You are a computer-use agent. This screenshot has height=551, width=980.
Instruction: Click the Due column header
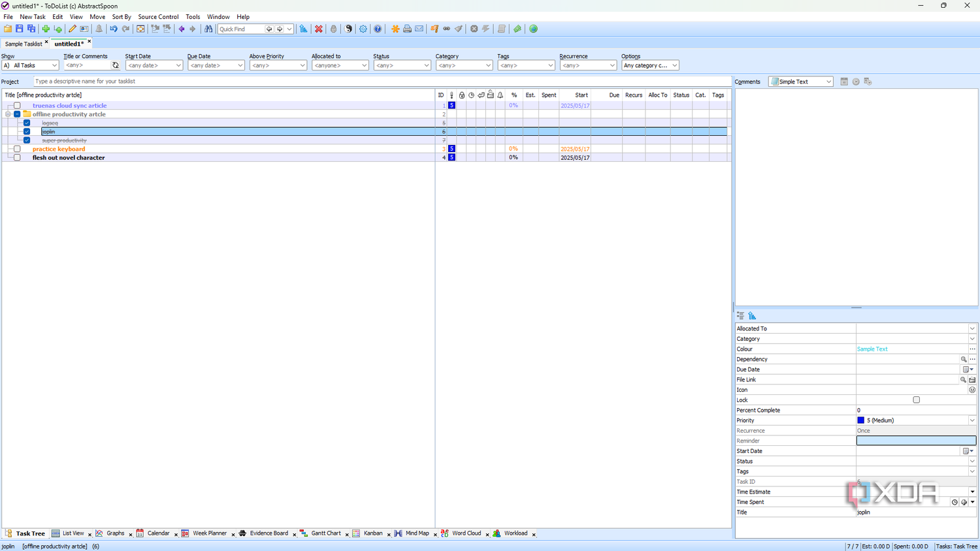pos(607,95)
